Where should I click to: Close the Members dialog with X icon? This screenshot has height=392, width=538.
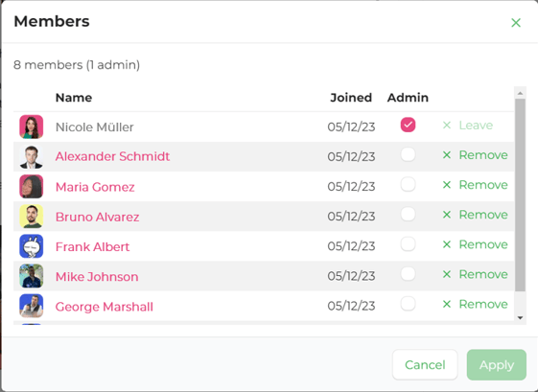[516, 23]
